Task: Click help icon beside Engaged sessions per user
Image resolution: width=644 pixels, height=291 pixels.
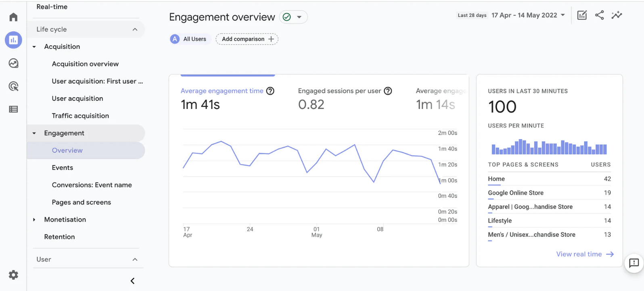Action: coord(388,91)
